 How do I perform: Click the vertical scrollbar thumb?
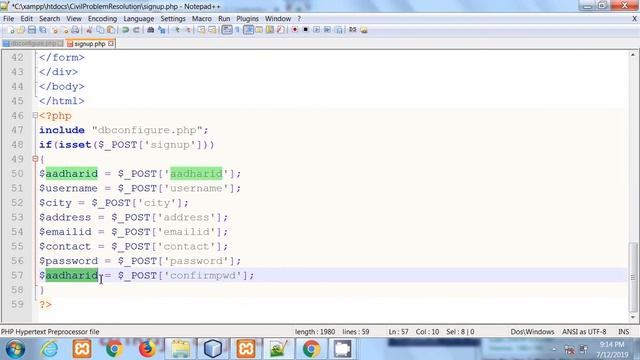(633, 277)
